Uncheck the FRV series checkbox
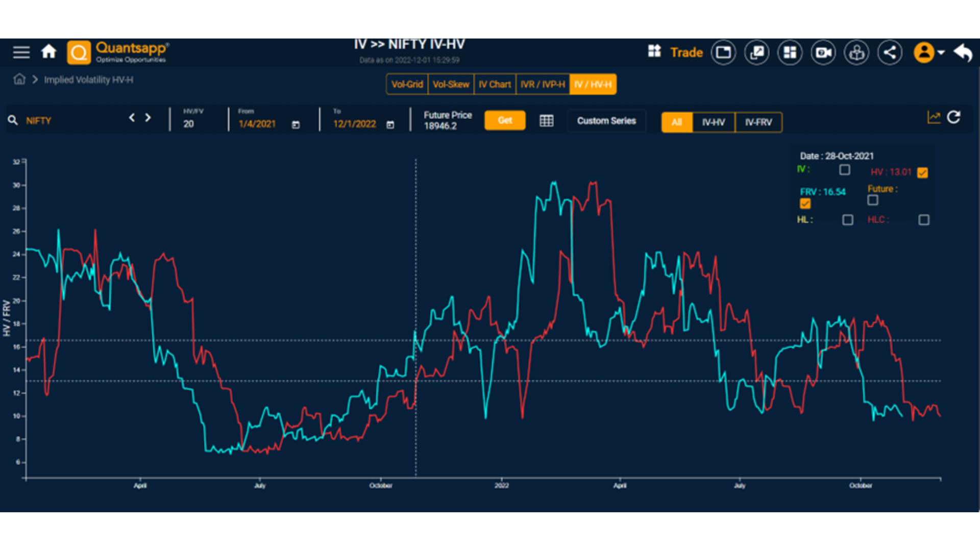The height and width of the screenshot is (551, 980). pos(805,204)
